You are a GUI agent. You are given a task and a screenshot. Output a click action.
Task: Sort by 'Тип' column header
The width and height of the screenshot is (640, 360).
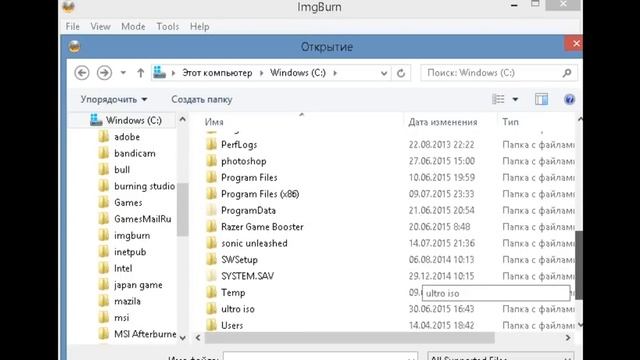point(510,122)
